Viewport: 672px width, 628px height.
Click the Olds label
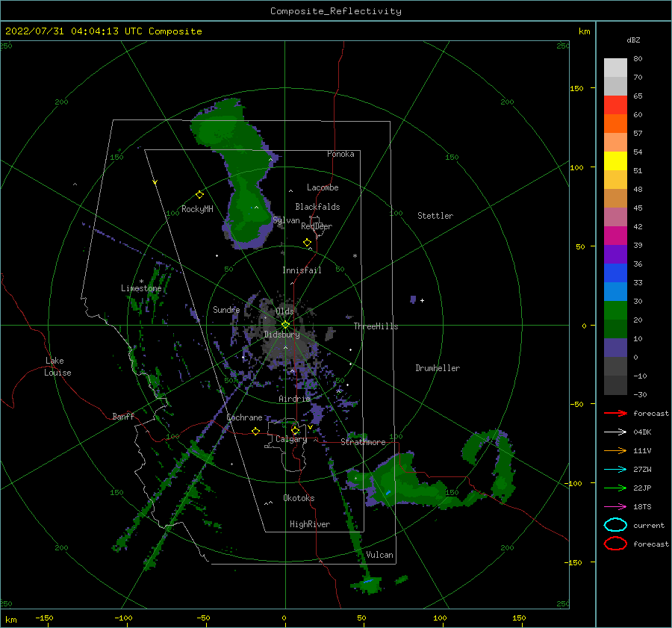tap(284, 311)
